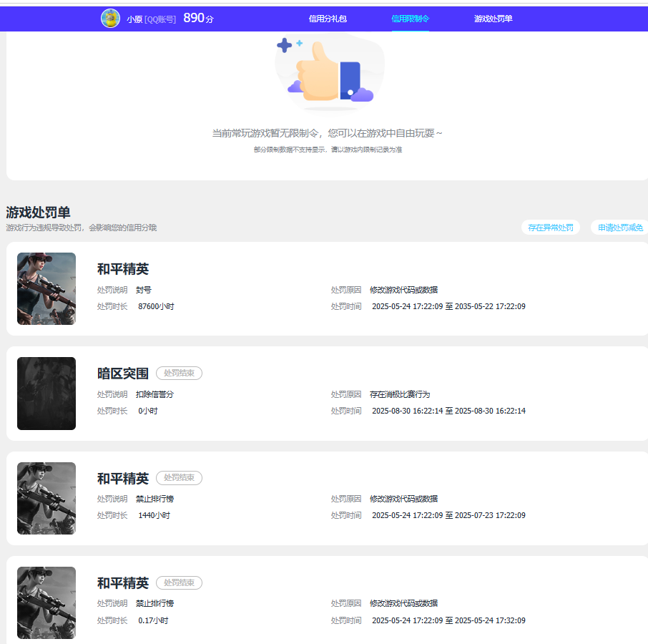Click the user avatar in the header

coord(110,19)
